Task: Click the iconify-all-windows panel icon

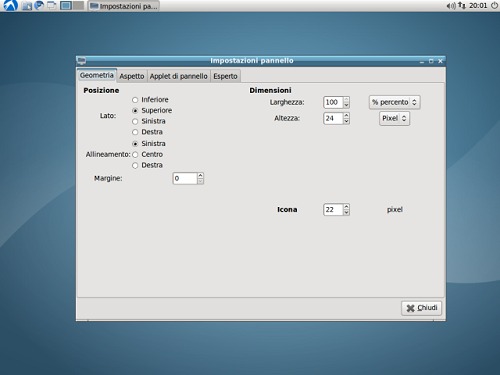Action: (x=51, y=5)
